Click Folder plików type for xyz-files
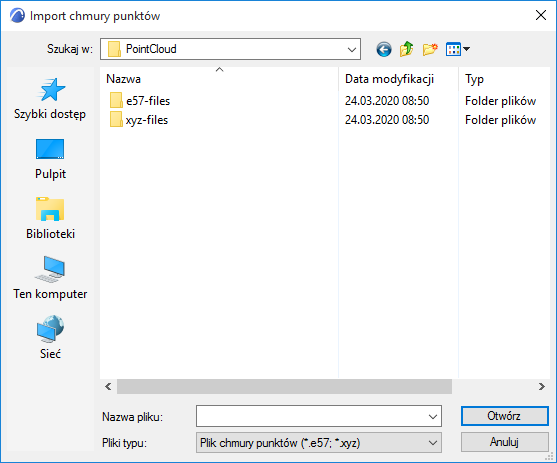 point(500,120)
